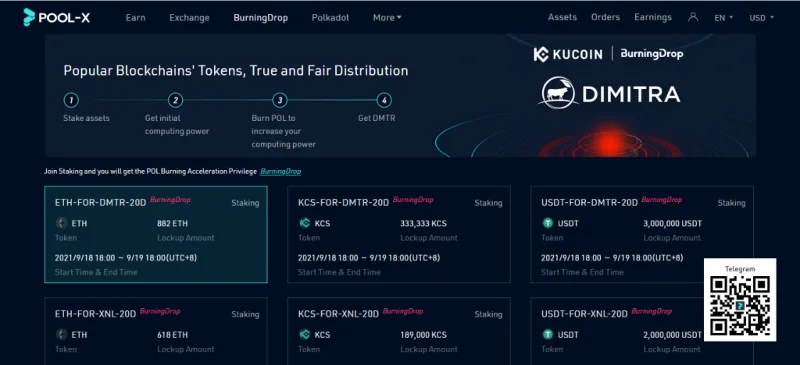Click the date range on ETH-FOR-DMTR-20D card

tap(126, 258)
